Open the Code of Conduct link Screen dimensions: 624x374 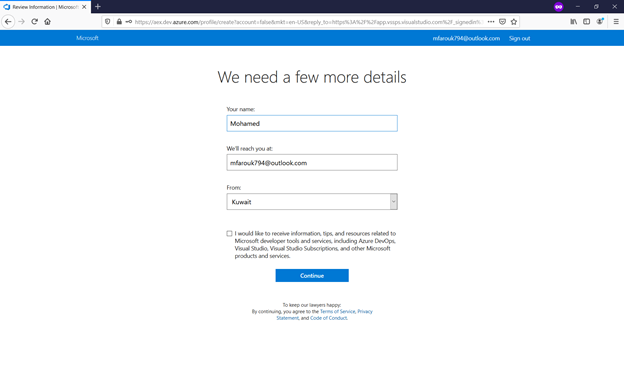328,318
